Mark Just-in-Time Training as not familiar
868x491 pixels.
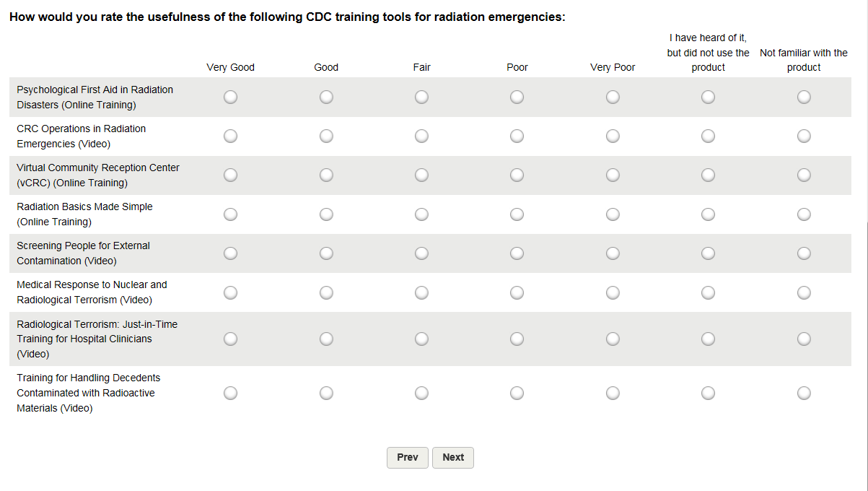point(804,339)
